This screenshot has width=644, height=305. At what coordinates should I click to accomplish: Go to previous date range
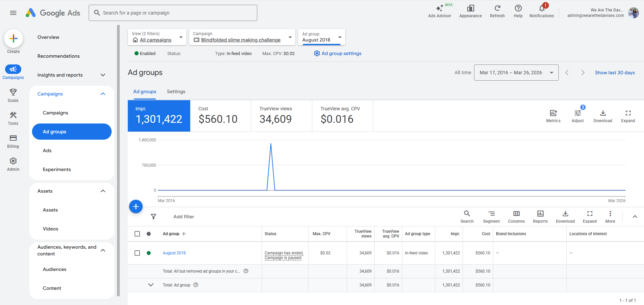[567, 73]
